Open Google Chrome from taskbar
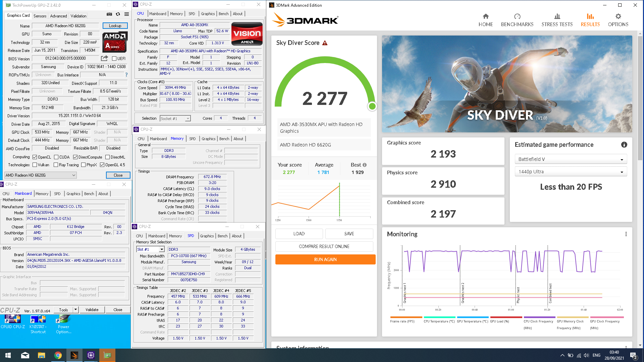 point(58,355)
